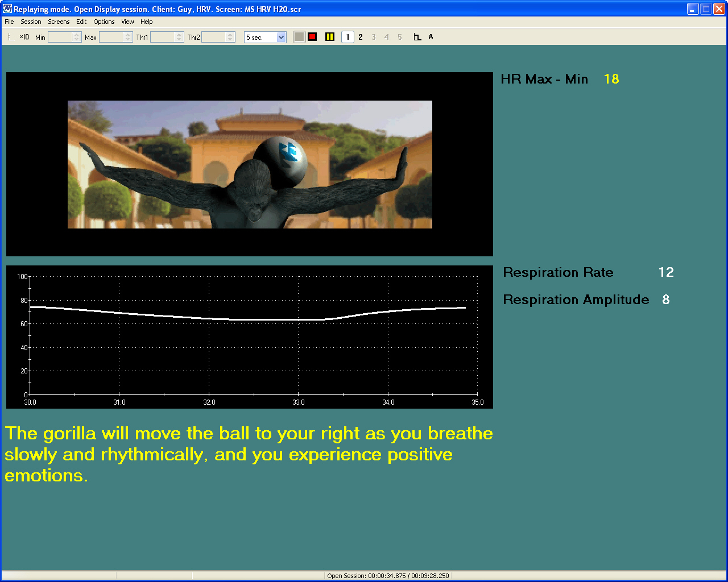
Task: Click the gray play button
Action: click(299, 37)
